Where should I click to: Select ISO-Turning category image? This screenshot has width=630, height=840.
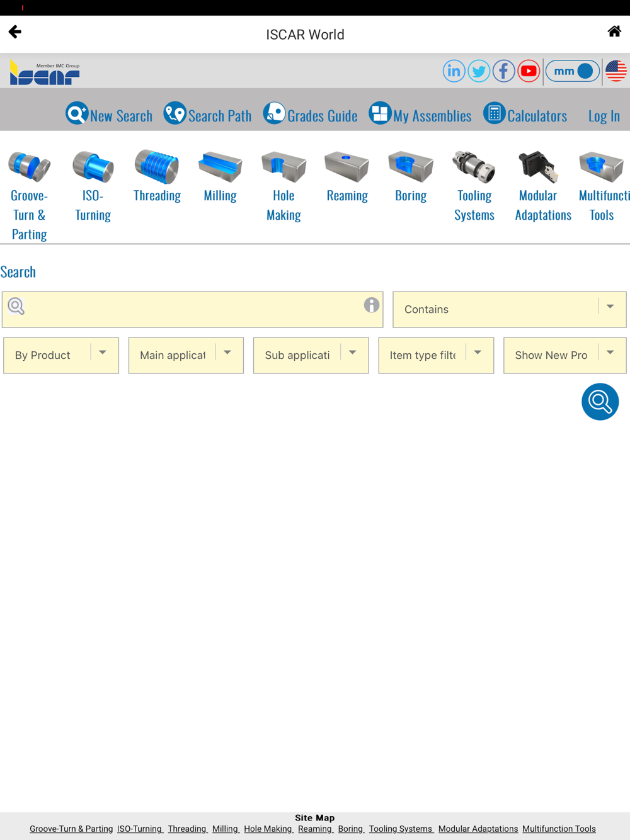(x=93, y=166)
